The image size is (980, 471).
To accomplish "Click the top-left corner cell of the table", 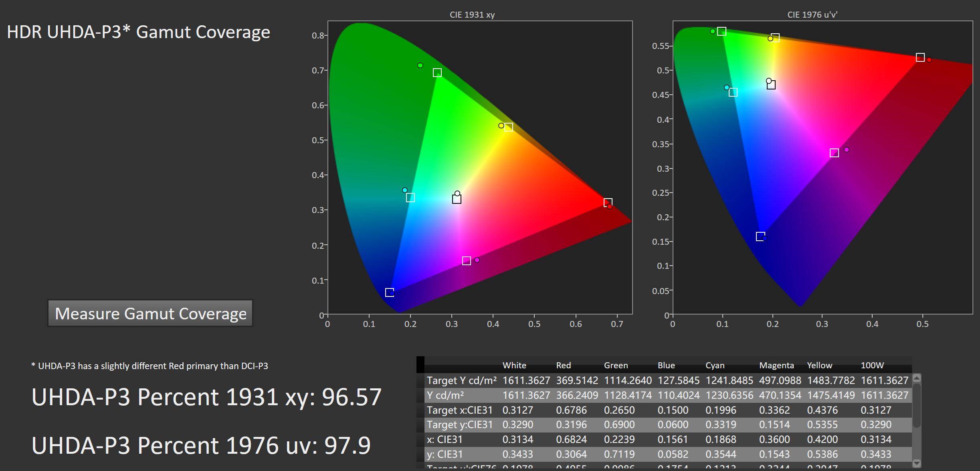I will pyautogui.click(x=420, y=364).
